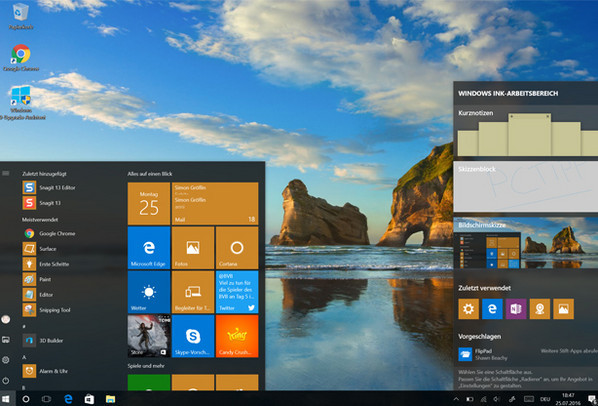Open the Fotos tile
Screen dimensions: 598x406
click(193, 248)
